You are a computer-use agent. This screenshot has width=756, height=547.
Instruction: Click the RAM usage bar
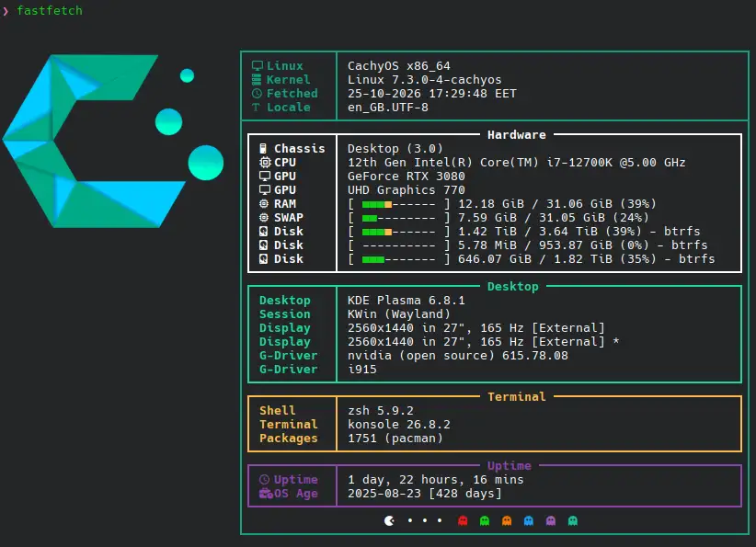[399, 204]
